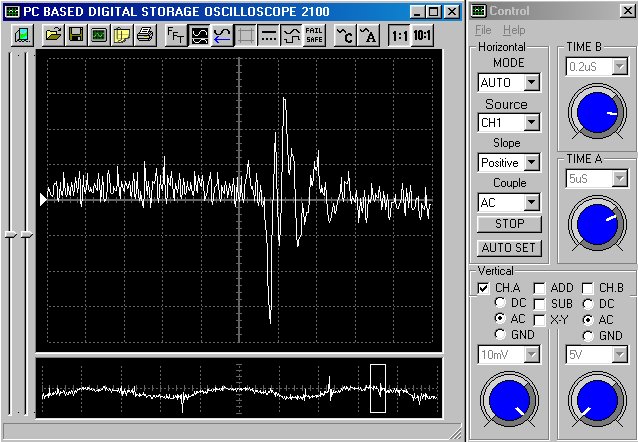638x442 pixels.
Task: Click the Print toolbar icon
Action: (145, 35)
